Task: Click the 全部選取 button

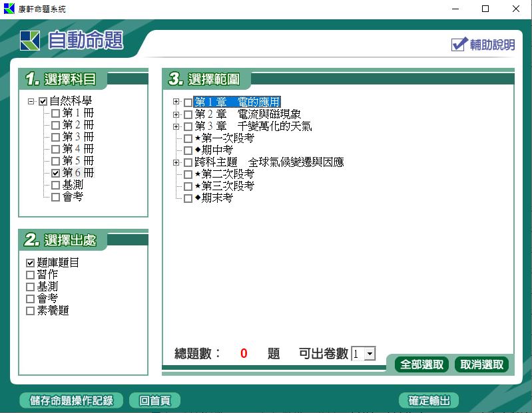Action: [x=422, y=364]
